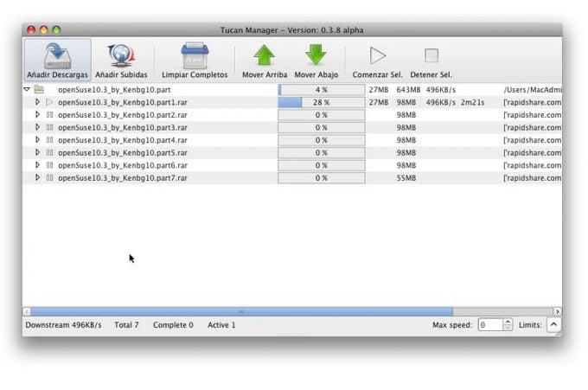Click Downstream 496KB/s in status bar
Screen dimensions: 588x390
coord(63,325)
